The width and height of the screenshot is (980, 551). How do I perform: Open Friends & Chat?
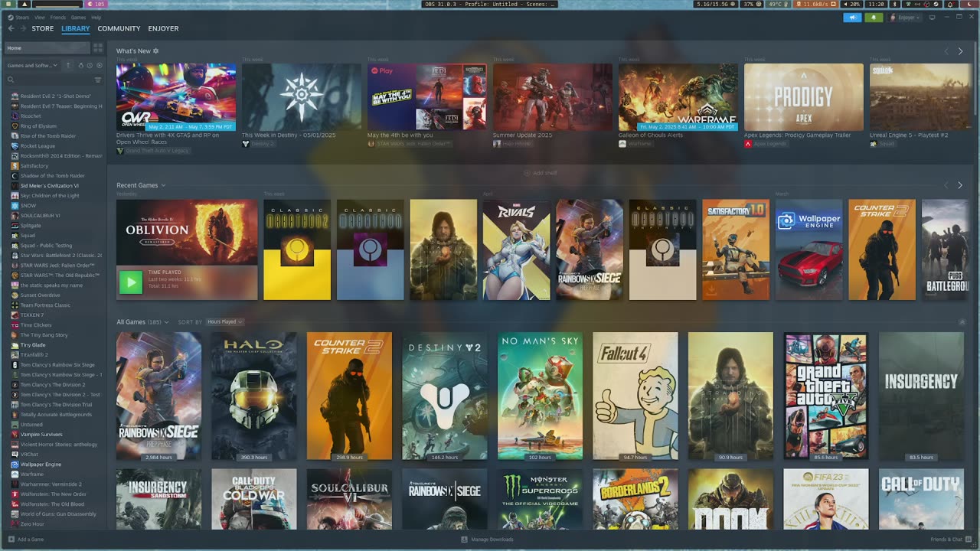coord(951,540)
